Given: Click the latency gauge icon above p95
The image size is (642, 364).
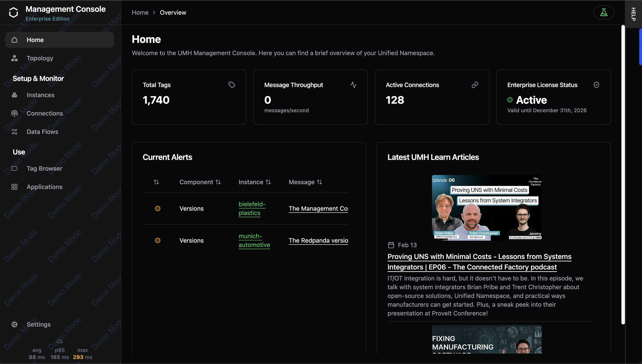Looking at the screenshot, I should click(60, 341).
